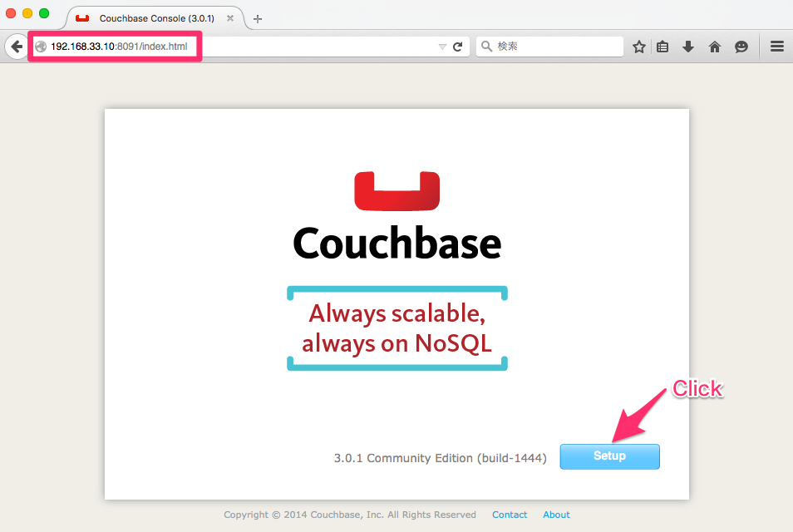The width and height of the screenshot is (793, 532).
Task: Reload the page with the refresh icon
Action: pyautogui.click(x=456, y=47)
